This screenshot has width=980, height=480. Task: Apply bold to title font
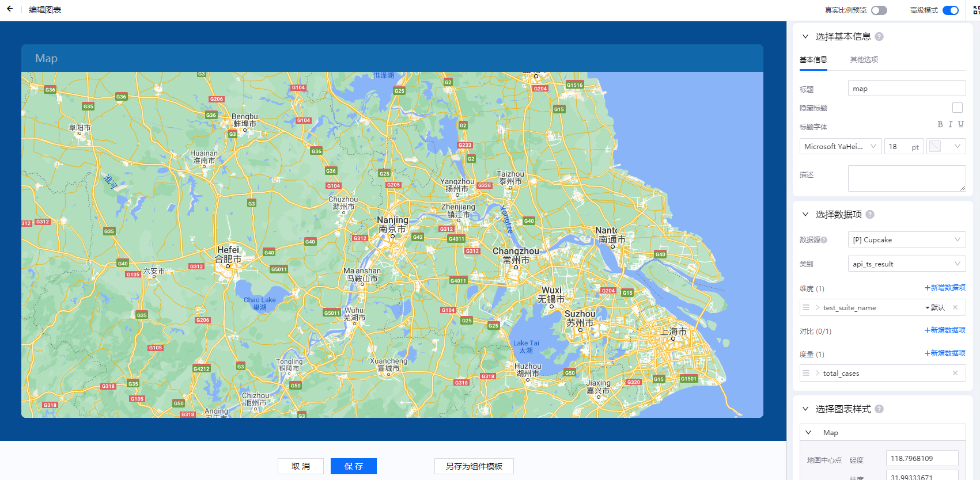coord(940,124)
